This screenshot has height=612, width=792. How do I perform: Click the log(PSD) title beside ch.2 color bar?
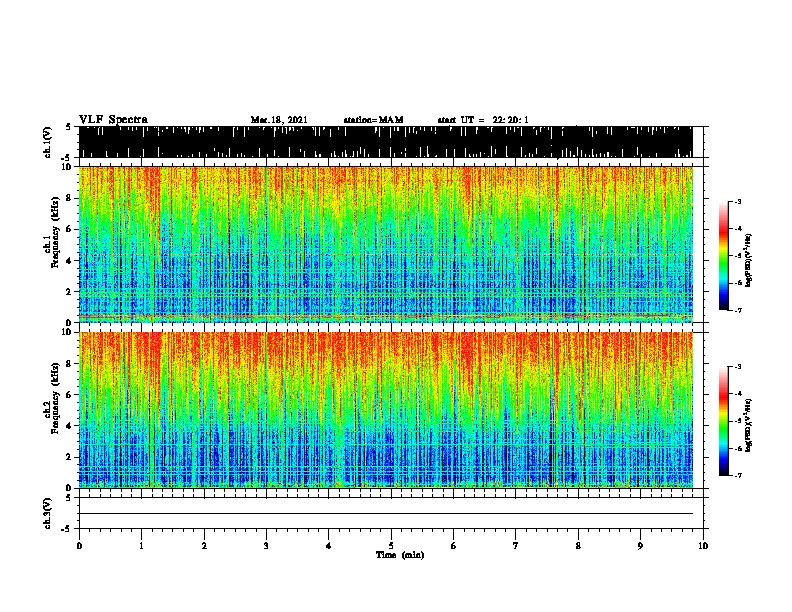click(x=749, y=425)
